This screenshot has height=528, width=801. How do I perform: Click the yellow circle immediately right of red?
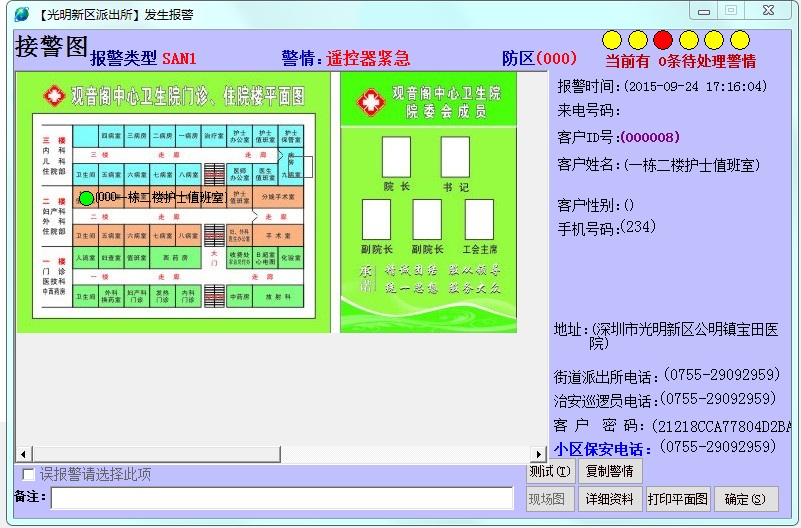pos(689,40)
